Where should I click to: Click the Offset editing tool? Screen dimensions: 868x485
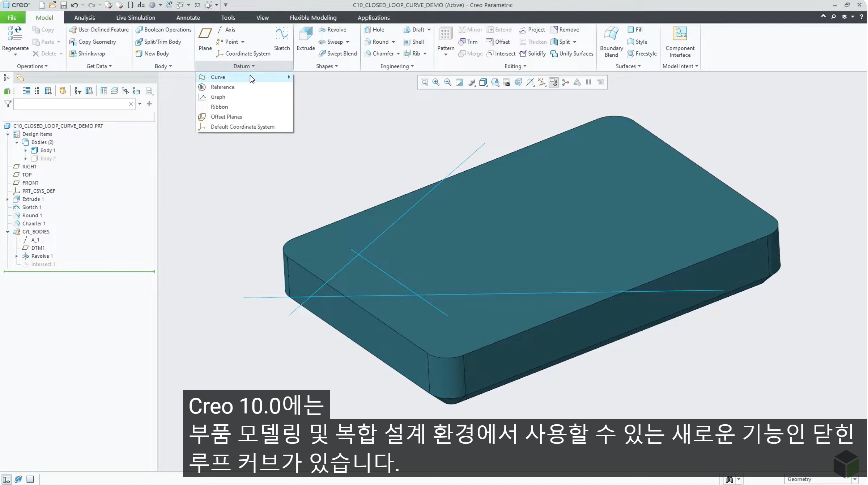498,42
